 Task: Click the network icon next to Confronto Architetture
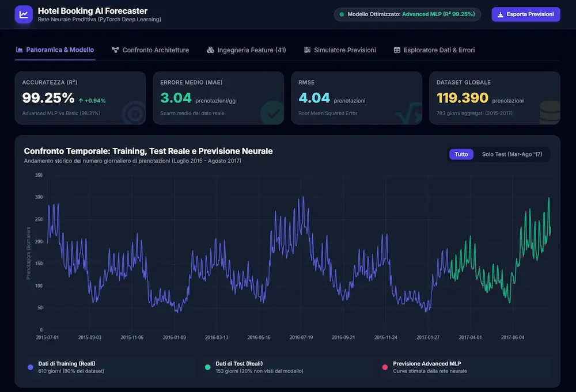[115, 50]
